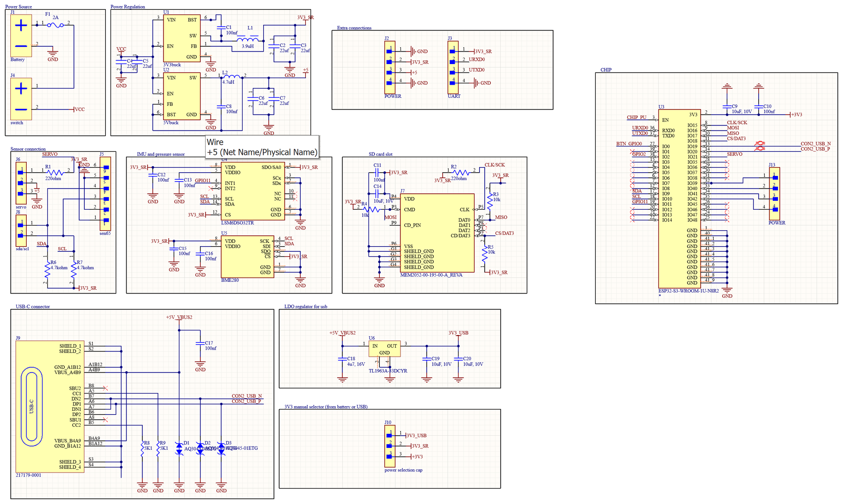Select the U3 ESP32-S3-WROOM module body
This screenshot has width=843, height=504.
click(680, 198)
